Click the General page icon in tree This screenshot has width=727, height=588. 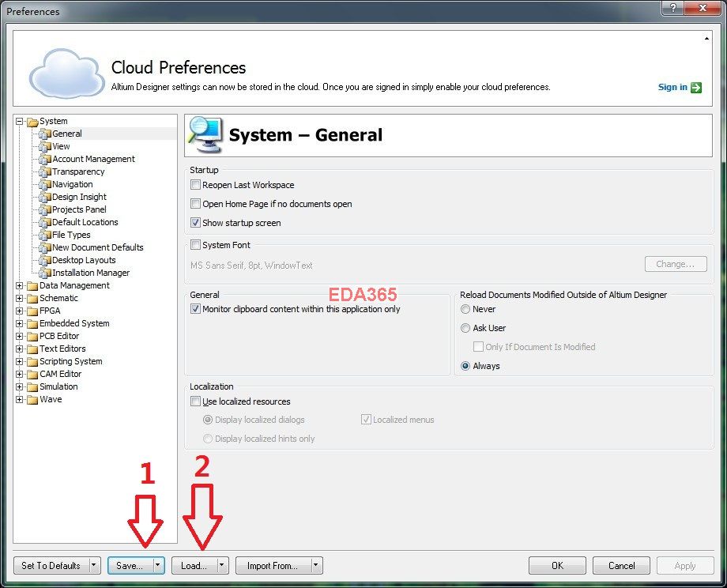pos(45,134)
